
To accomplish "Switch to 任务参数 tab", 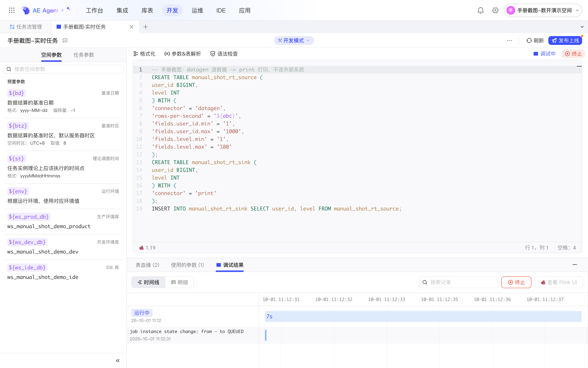I will click(x=84, y=55).
